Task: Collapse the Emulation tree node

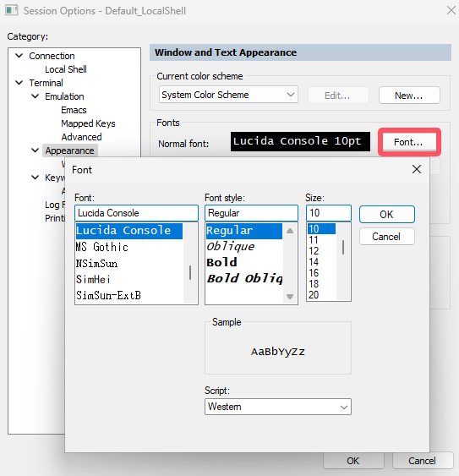Action: coord(36,96)
